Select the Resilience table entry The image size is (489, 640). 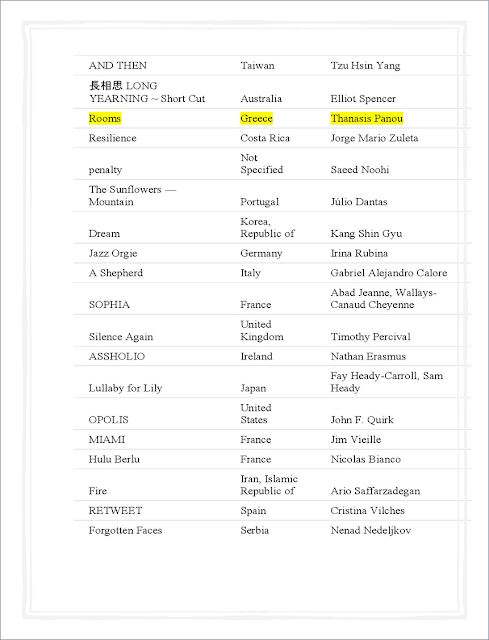(x=112, y=138)
